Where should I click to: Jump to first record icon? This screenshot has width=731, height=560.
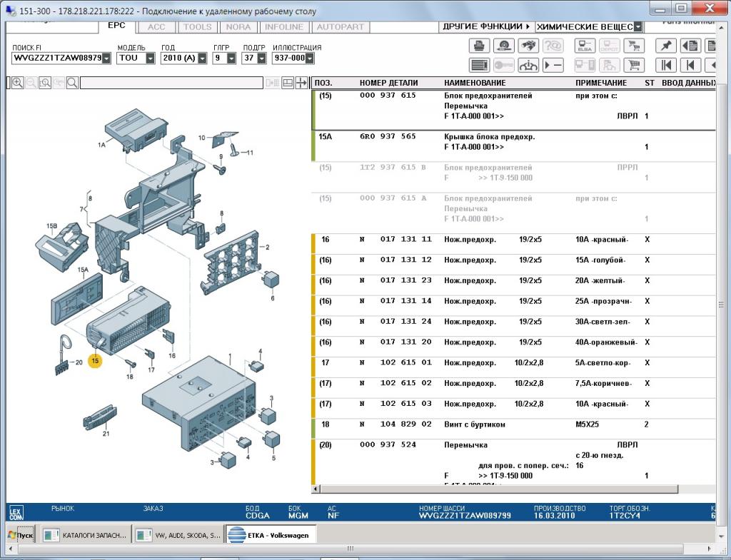666,65
